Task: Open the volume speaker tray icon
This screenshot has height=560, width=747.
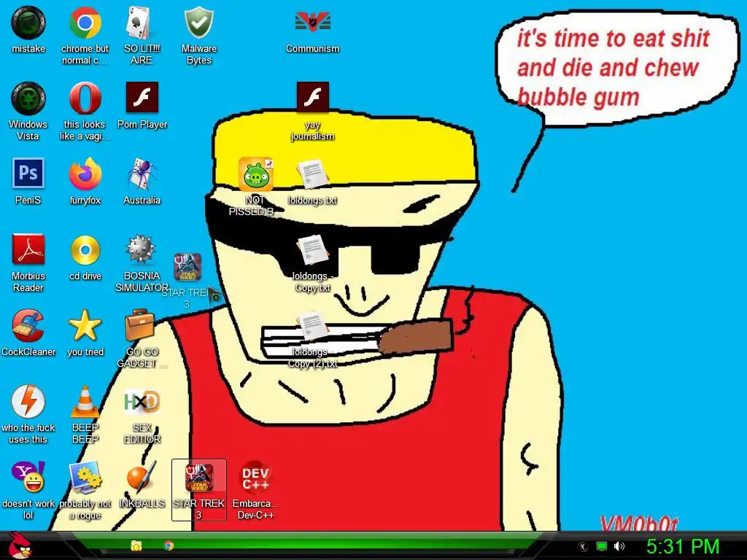Action: [619, 546]
